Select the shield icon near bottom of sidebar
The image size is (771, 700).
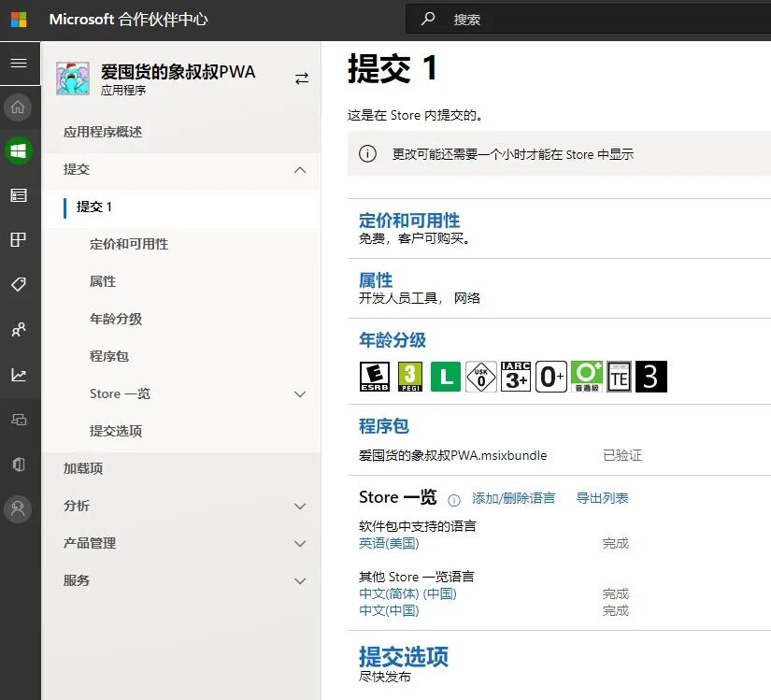click(20, 464)
